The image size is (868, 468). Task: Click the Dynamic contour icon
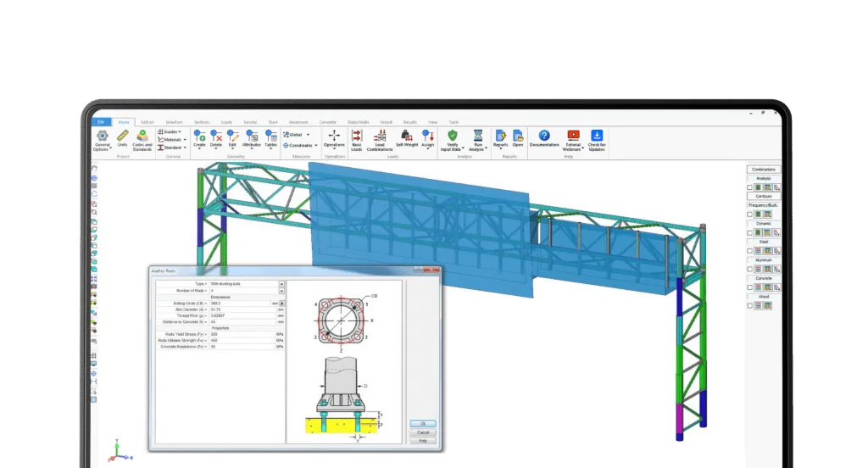[758, 232]
